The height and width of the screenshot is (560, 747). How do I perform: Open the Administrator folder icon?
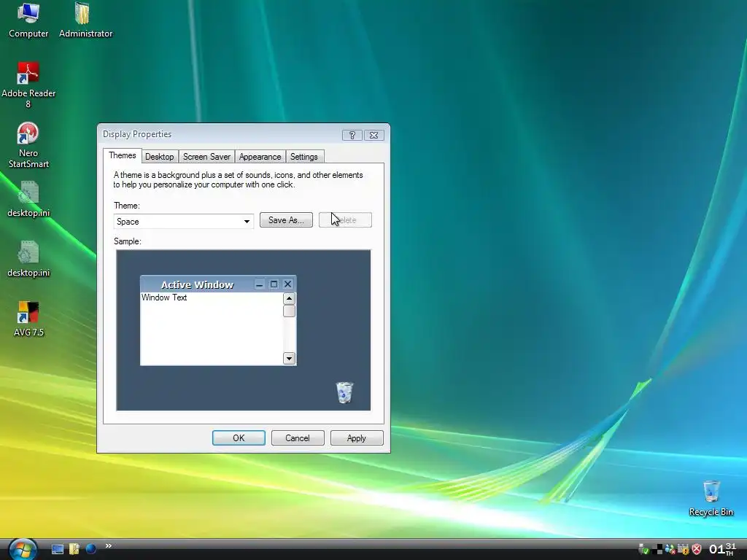(85, 20)
